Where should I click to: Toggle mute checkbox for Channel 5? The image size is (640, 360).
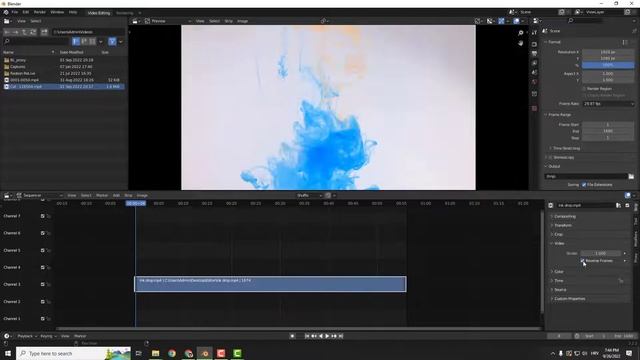pyautogui.click(x=42, y=250)
